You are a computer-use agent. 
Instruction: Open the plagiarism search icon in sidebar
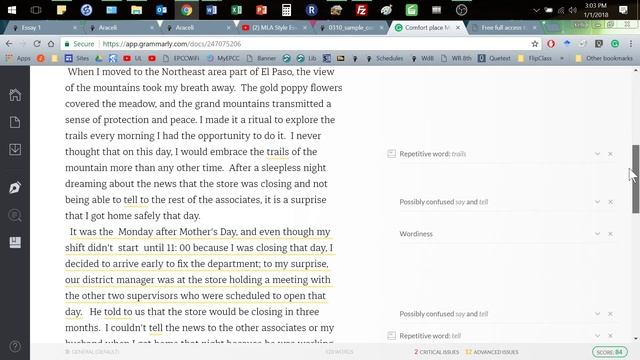(x=15, y=215)
